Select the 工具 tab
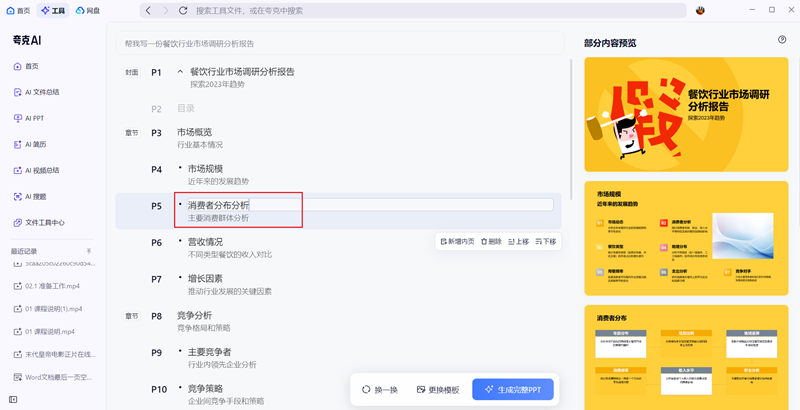Image resolution: width=800 pixels, height=410 pixels. click(x=53, y=10)
